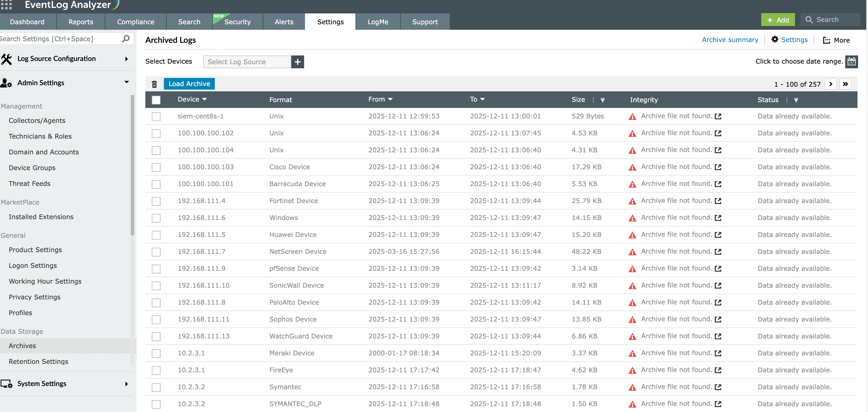Check the SYMANTEC_DLP row checkbox
This screenshot has height=412, width=868.
pyautogui.click(x=156, y=404)
